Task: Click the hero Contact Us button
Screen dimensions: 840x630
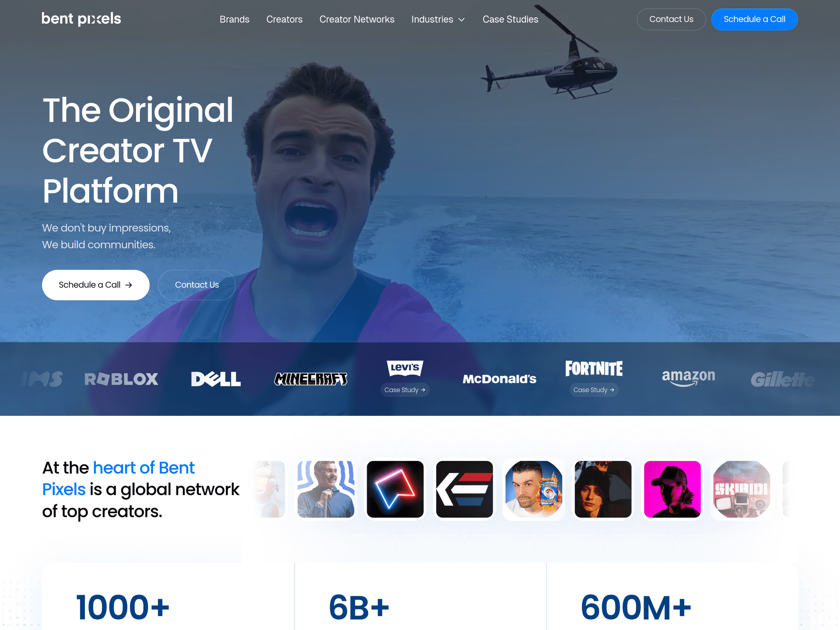Action: click(x=197, y=285)
